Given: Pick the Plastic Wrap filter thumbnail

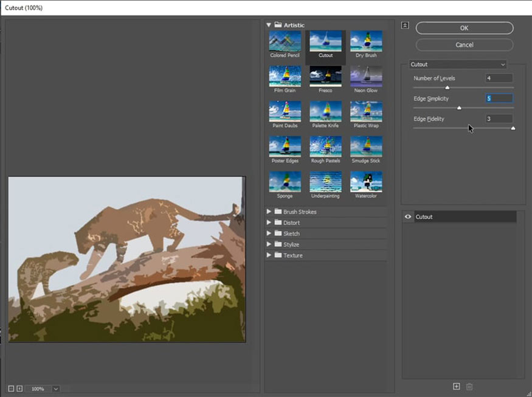Looking at the screenshot, I should point(366,111).
